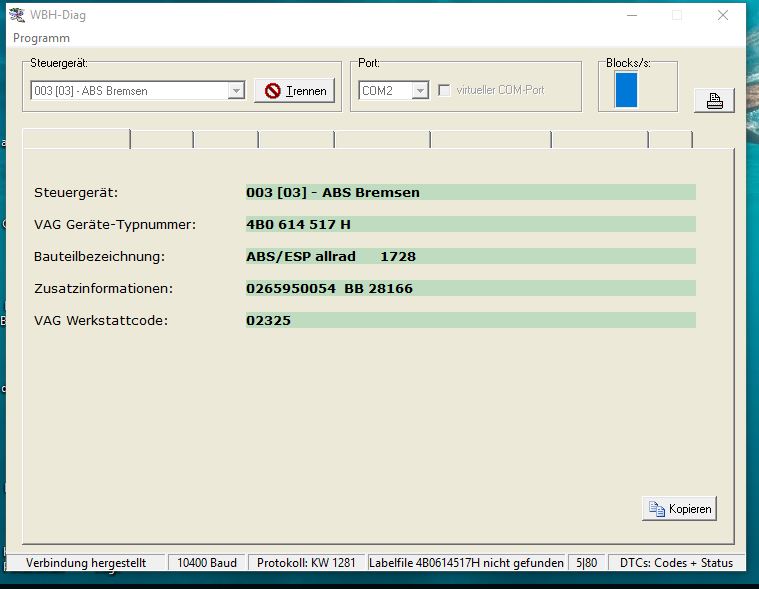Click the ABS/ESP allrad Bauteilbezeichnung field
Screen dimensions: 759x589
tap(470, 256)
